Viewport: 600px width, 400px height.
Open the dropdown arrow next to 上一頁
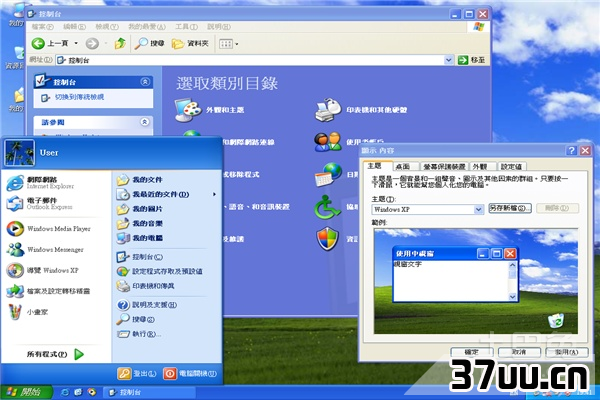76,43
